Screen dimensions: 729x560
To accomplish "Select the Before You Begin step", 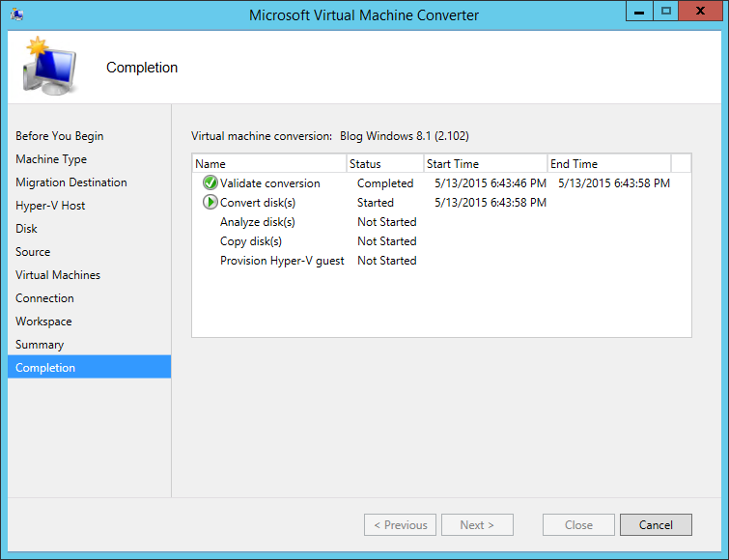I will (60, 136).
